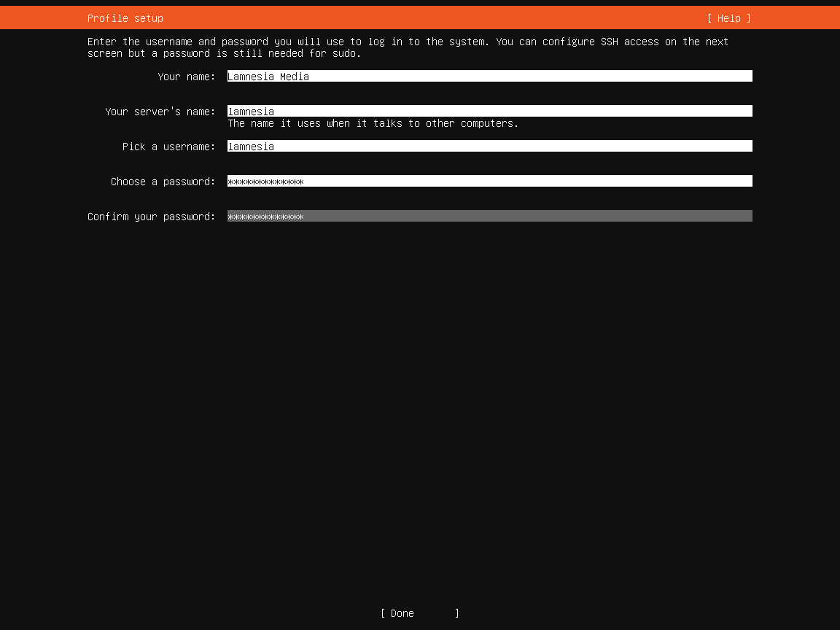Click the server name hint text
This screenshot has height=630, width=840.
pyautogui.click(x=373, y=124)
